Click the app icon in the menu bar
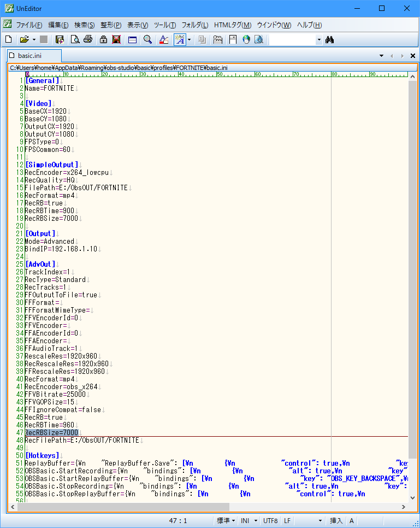 [8, 24]
